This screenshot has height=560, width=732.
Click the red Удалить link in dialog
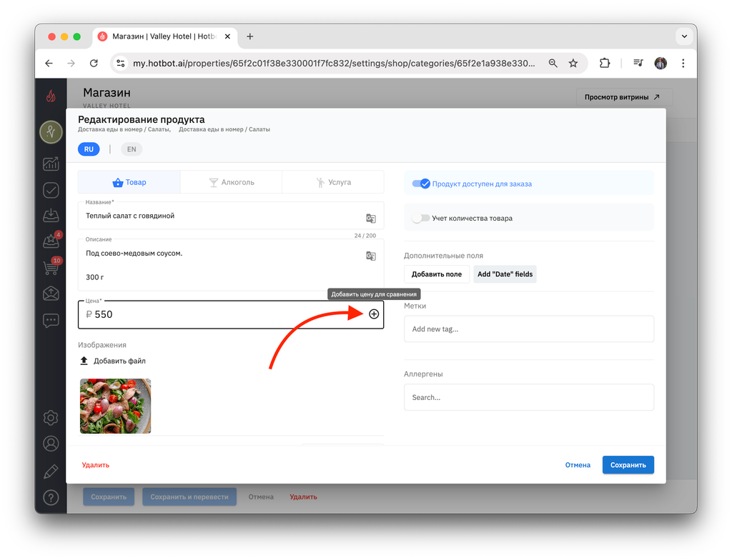pyautogui.click(x=96, y=465)
